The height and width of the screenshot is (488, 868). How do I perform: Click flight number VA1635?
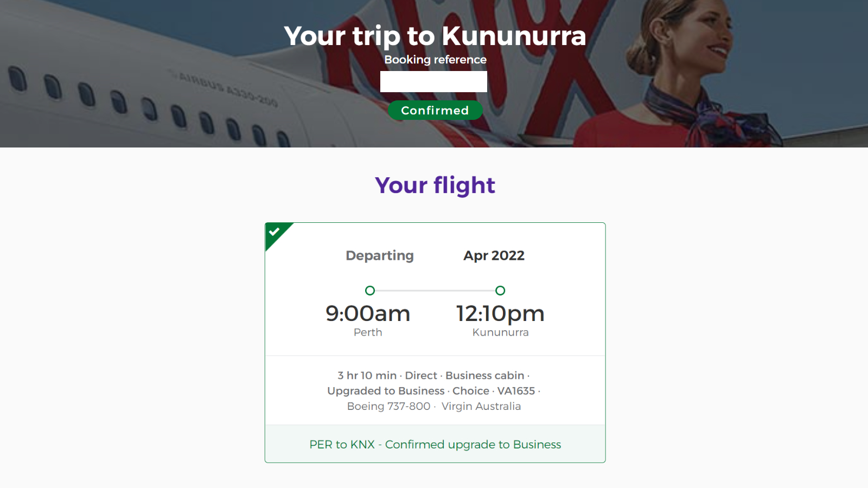coord(516,390)
